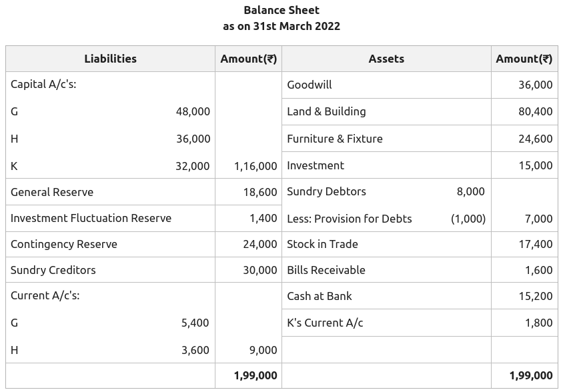
Task: Select the Liabilities column header
Action: point(110,59)
